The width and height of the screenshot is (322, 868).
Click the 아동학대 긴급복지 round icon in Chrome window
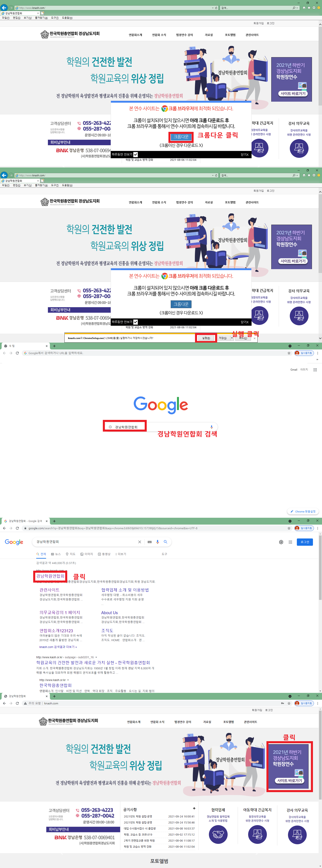(x=257, y=834)
